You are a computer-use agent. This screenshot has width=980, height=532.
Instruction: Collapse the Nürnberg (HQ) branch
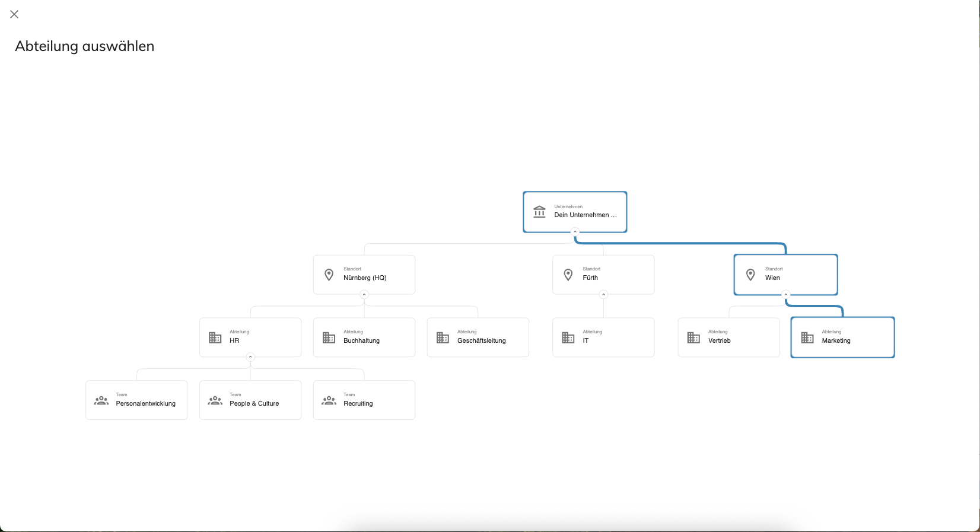click(364, 295)
